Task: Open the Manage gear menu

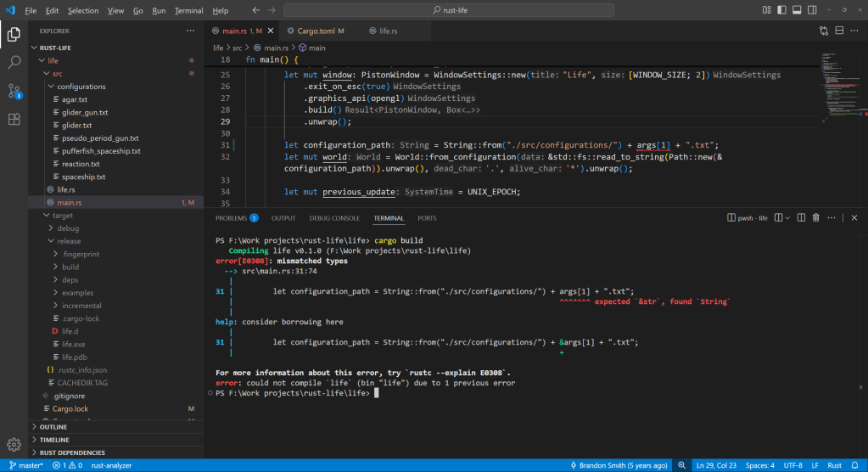Action: coord(14,444)
